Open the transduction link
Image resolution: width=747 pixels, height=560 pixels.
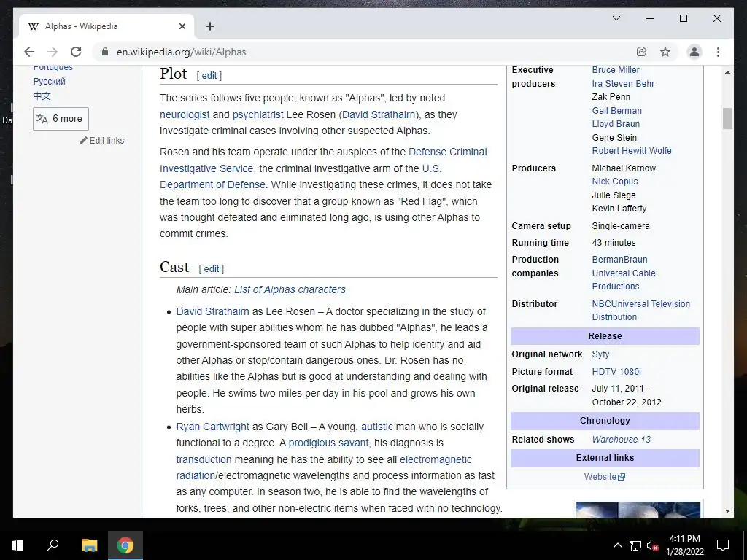click(204, 459)
